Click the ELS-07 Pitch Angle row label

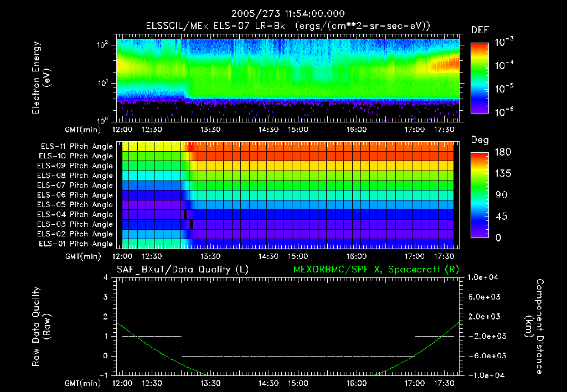pyautogui.click(x=75, y=185)
